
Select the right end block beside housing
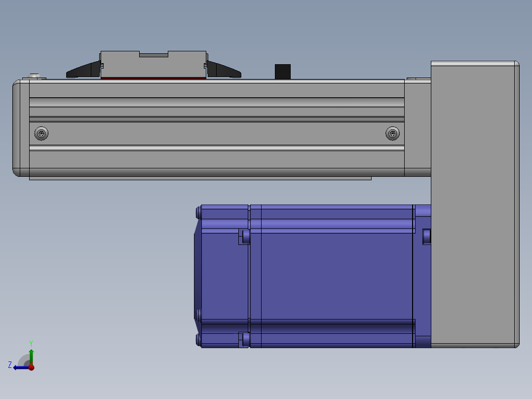point(418,128)
